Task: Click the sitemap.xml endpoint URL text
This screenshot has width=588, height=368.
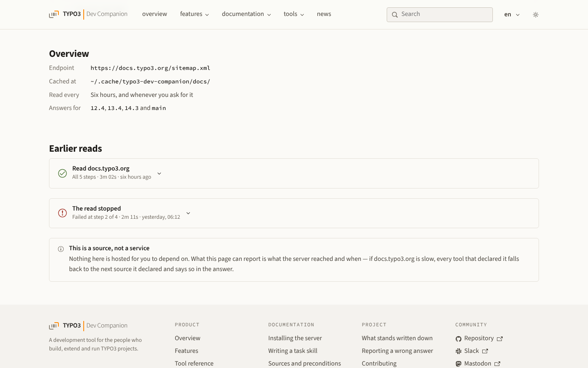Action: click(x=150, y=68)
